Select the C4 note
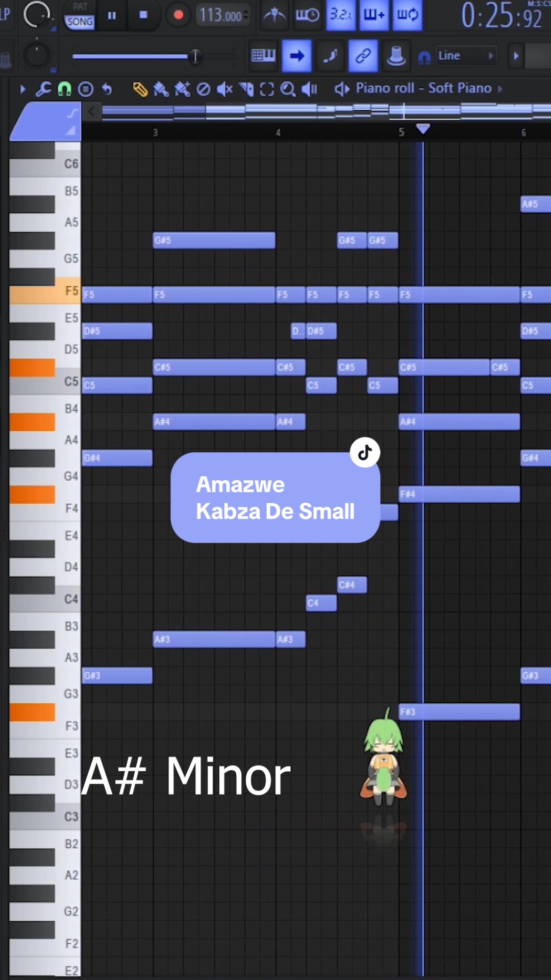Screen dimensions: 551x980 click(x=321, y=603)
